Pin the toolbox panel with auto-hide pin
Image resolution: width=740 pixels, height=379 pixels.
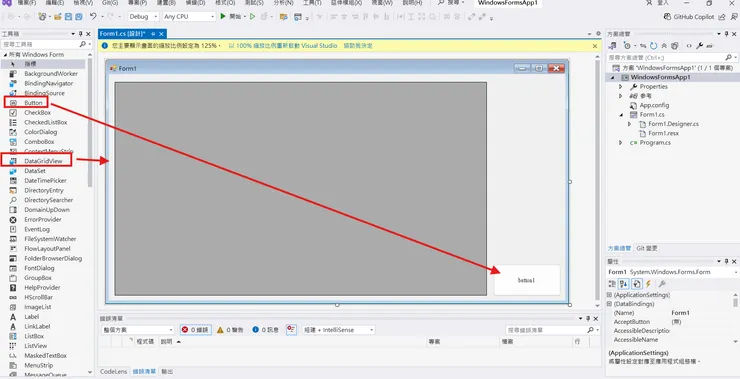pos(81,34)
